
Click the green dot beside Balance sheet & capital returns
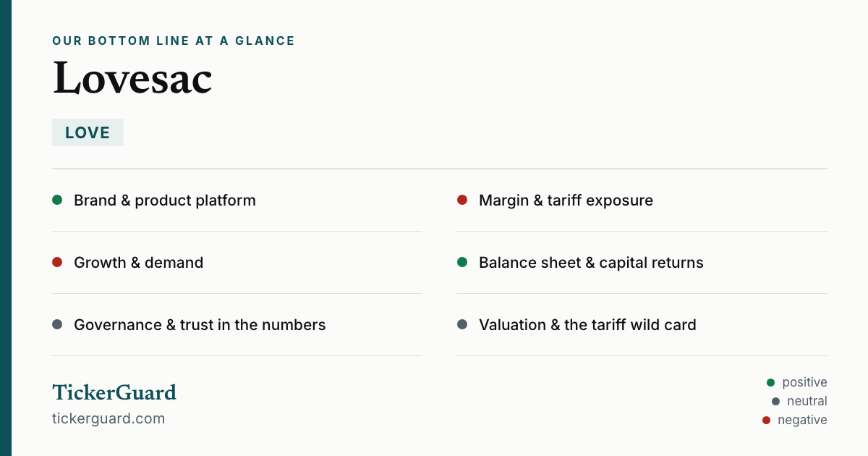(x=462, y=262)
